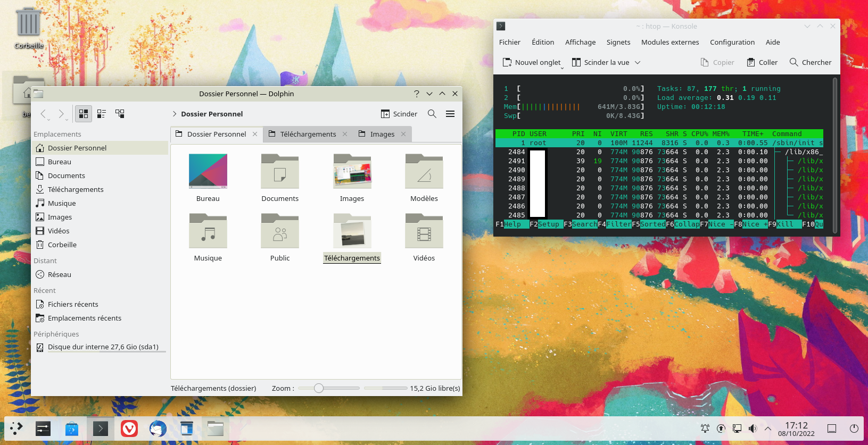
Task: Select the Images folder icon
Action: 352,171
